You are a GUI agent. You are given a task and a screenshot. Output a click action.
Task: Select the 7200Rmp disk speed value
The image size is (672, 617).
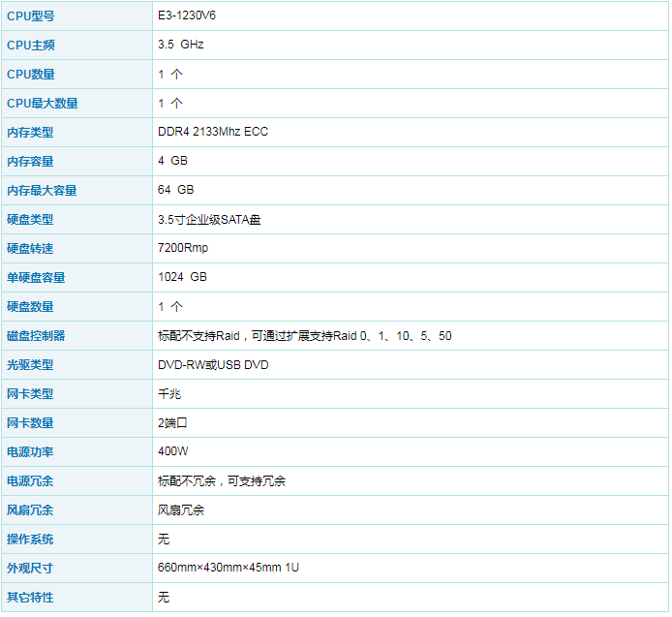[x=183, y=249]
